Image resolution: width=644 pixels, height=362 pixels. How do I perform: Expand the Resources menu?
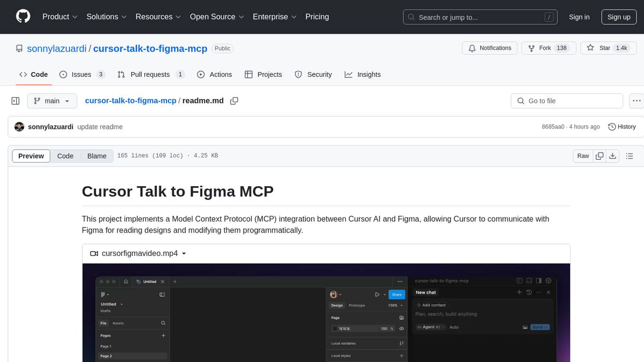pos(158,17)
